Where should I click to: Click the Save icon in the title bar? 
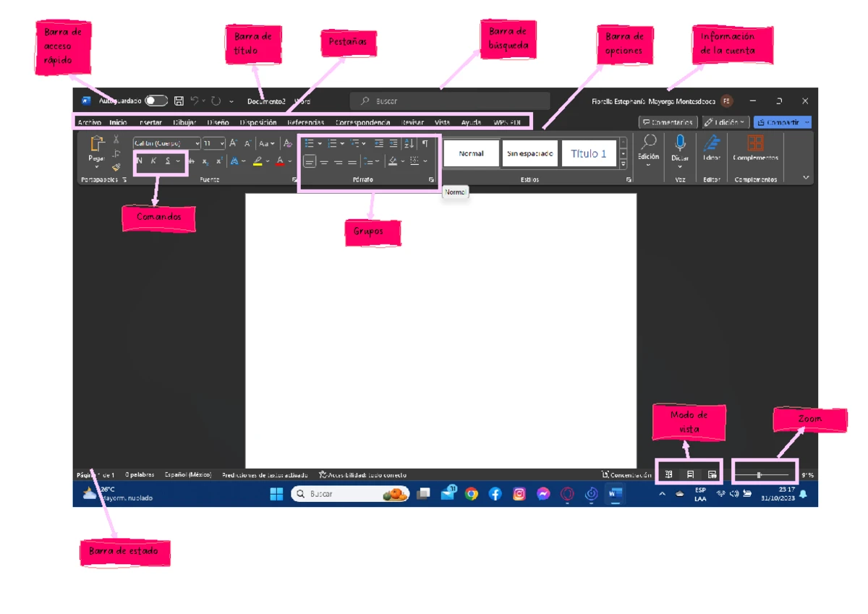click(179, 101)
